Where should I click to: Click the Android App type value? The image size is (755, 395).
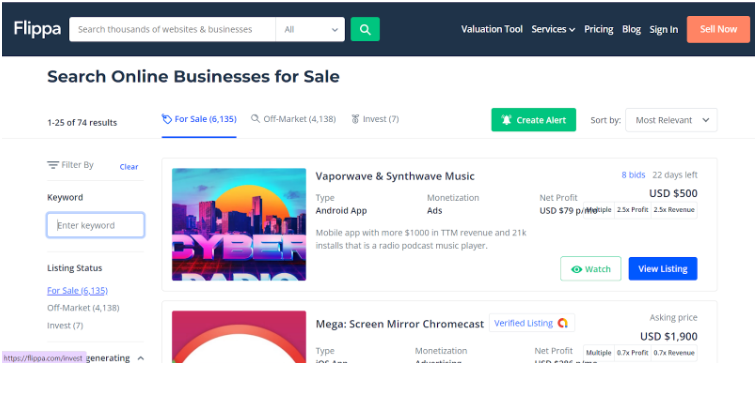click(341, 211)
